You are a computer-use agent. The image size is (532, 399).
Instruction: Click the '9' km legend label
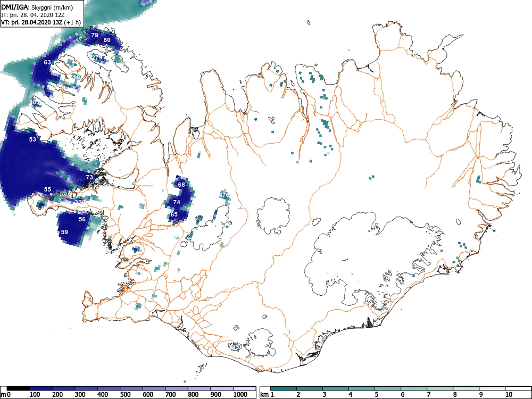click(481, 395)
